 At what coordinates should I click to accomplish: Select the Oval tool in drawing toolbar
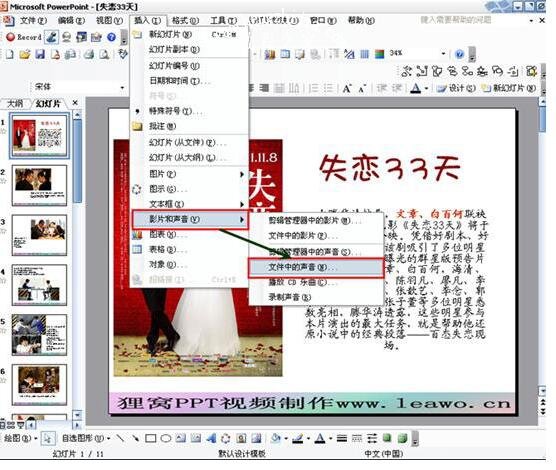pyautogui.click(x=166, y=438)
